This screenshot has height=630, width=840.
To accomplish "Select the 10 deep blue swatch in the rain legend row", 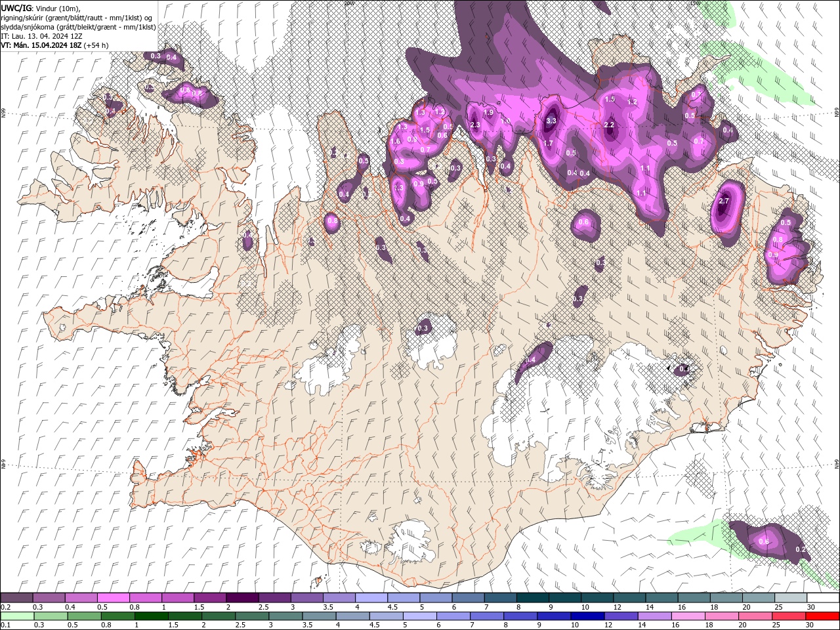I will tap(586, 616).
